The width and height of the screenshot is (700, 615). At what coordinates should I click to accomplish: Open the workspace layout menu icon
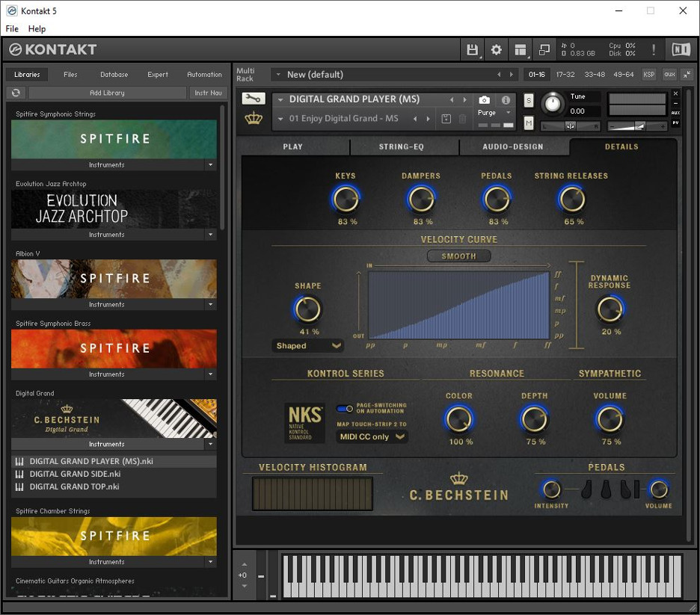520,49
